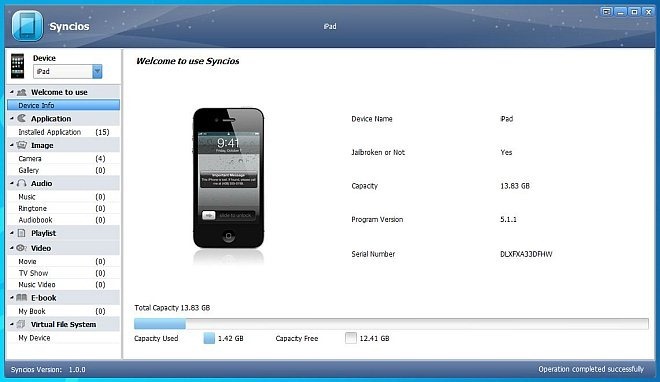Collapse the Virtual File System section
The image size is (660, 382).
[x=12, y=324]
